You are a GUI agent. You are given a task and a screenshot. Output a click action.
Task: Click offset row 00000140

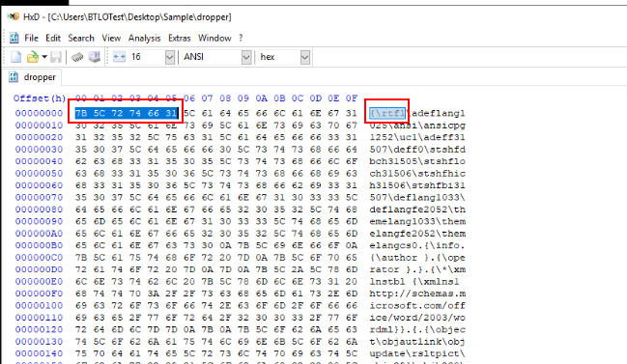40,353
